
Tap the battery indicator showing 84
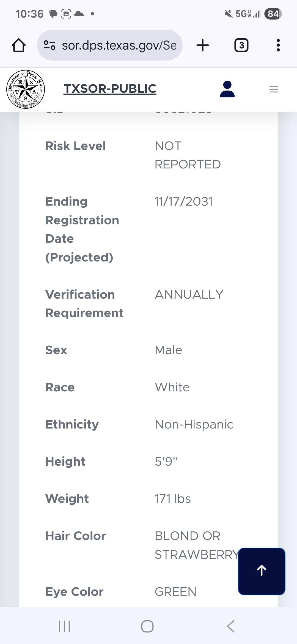[x=273, y=14]
